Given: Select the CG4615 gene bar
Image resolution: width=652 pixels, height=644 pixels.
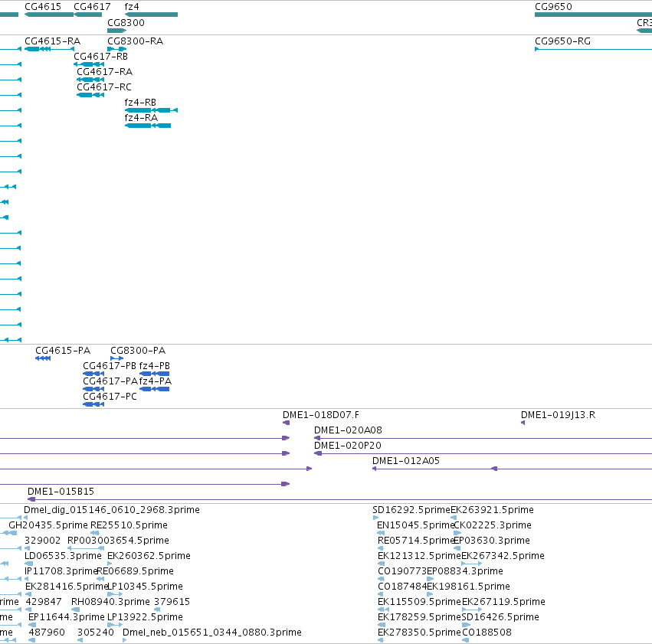Looking at the screenshot, I should click(49, 15).
